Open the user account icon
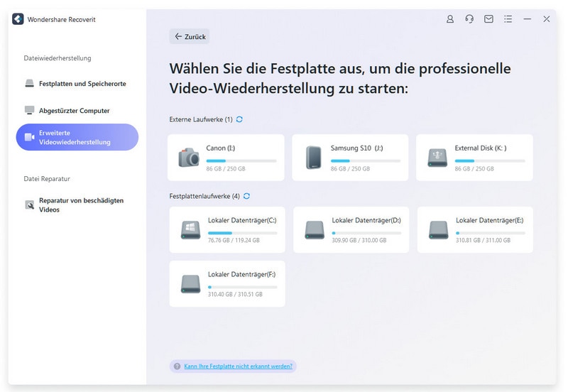 (450, 19)
